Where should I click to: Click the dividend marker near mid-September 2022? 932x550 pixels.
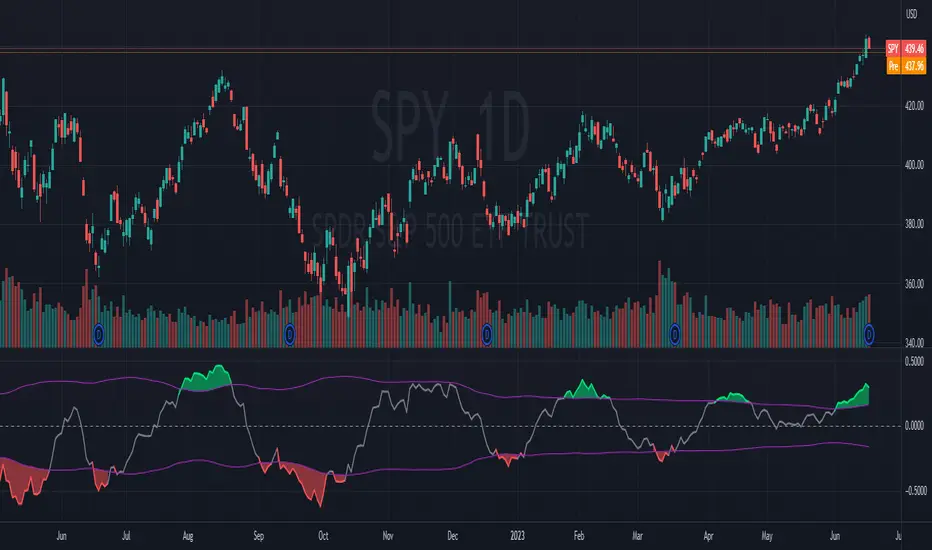289,335
